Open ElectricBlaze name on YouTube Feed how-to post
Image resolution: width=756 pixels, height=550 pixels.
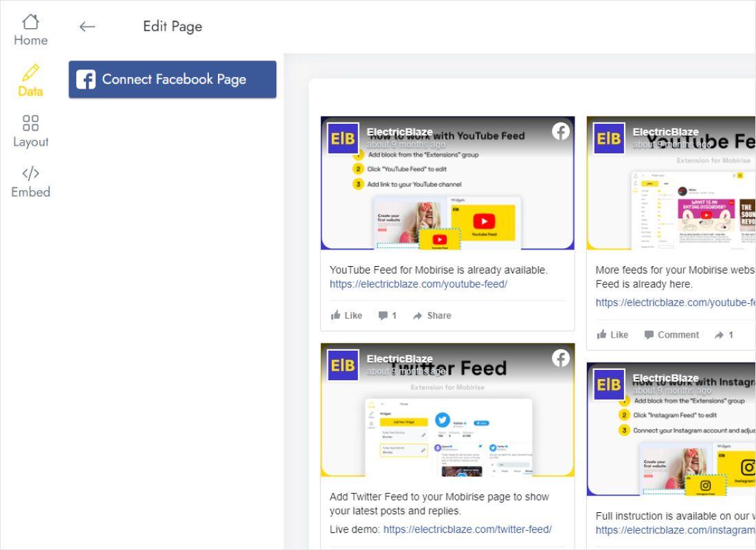400,132
